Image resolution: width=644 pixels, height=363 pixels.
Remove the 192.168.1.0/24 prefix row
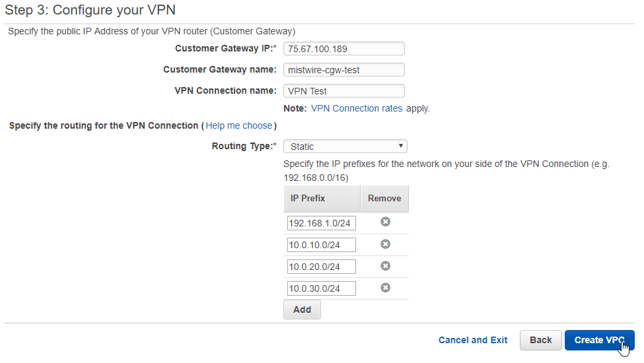click(x=385, y=222)
